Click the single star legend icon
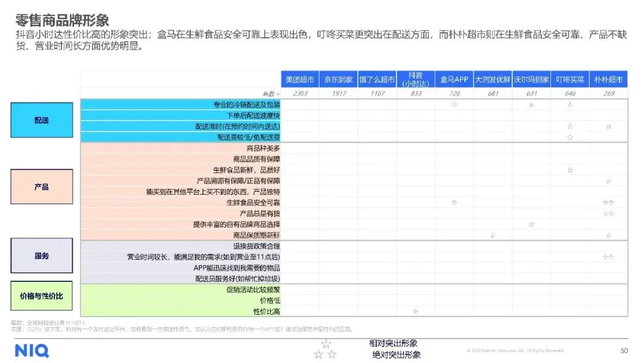 (326, 343)
